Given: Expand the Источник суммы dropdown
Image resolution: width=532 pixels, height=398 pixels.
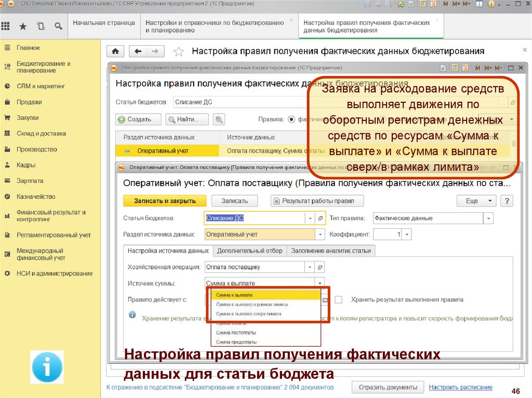Looking at the screenshot, I should pos(321,283).
